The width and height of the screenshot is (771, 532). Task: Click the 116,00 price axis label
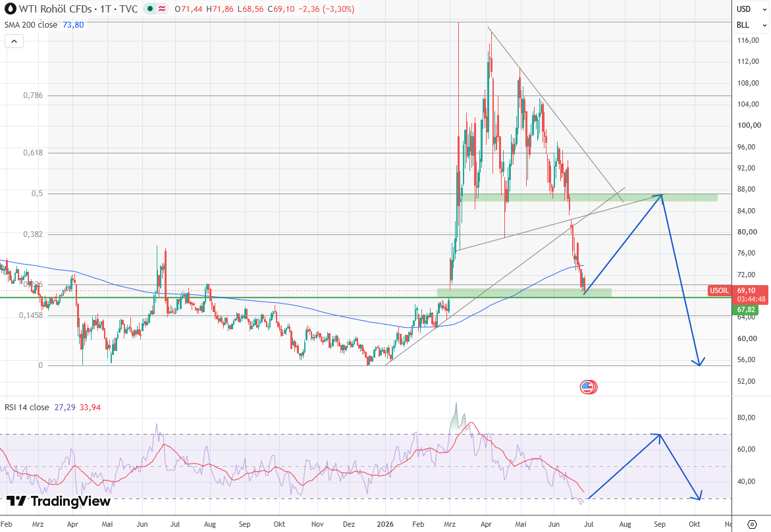748,40
